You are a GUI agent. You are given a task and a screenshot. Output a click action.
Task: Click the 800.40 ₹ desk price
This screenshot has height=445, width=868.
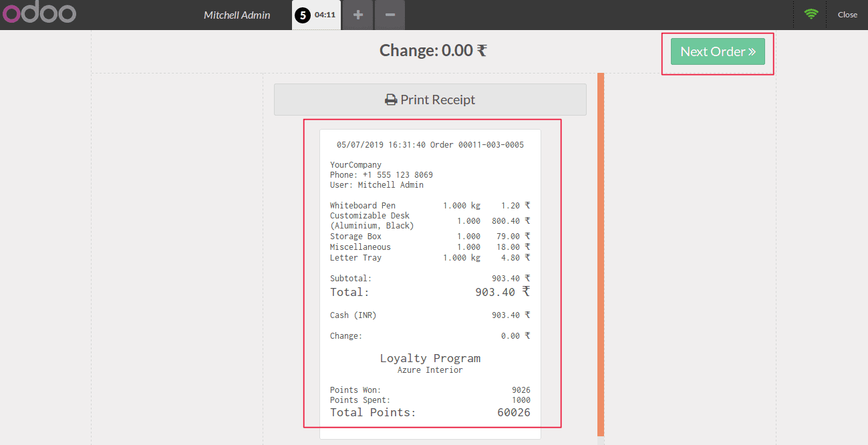511,221
